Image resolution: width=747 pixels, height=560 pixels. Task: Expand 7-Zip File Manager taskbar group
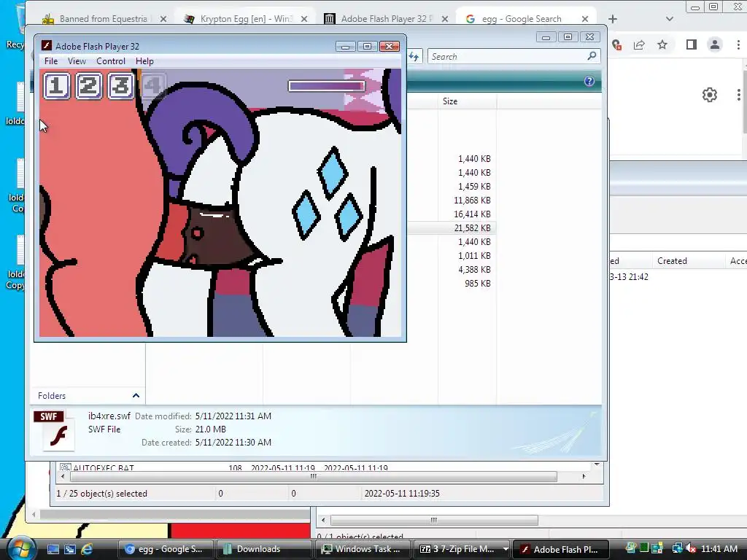[x=505, y=549]
